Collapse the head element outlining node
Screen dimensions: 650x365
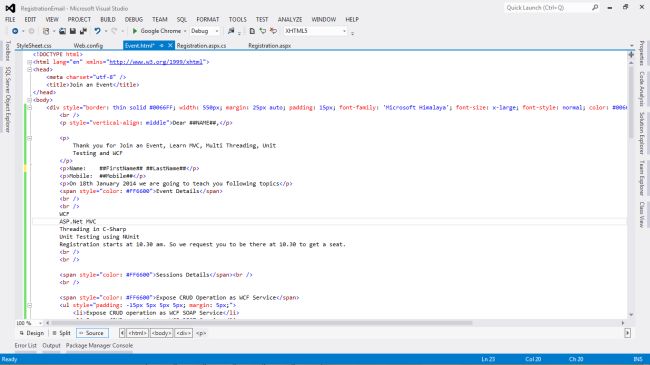(x=29, y=70)
